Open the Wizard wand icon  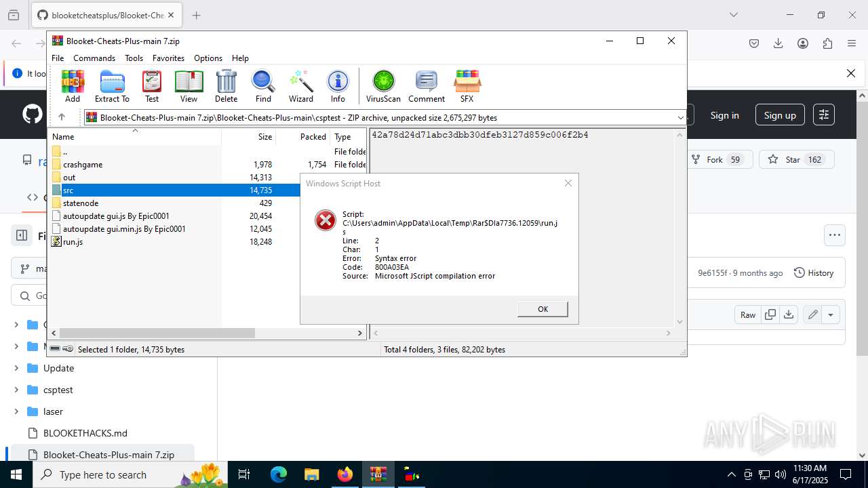301,86
